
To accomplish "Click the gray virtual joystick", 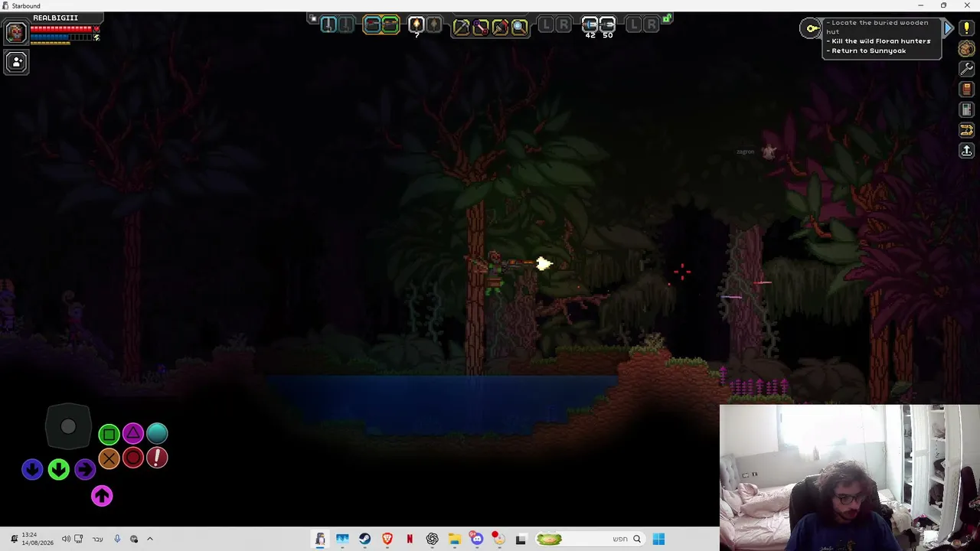I will click(68, 427).
